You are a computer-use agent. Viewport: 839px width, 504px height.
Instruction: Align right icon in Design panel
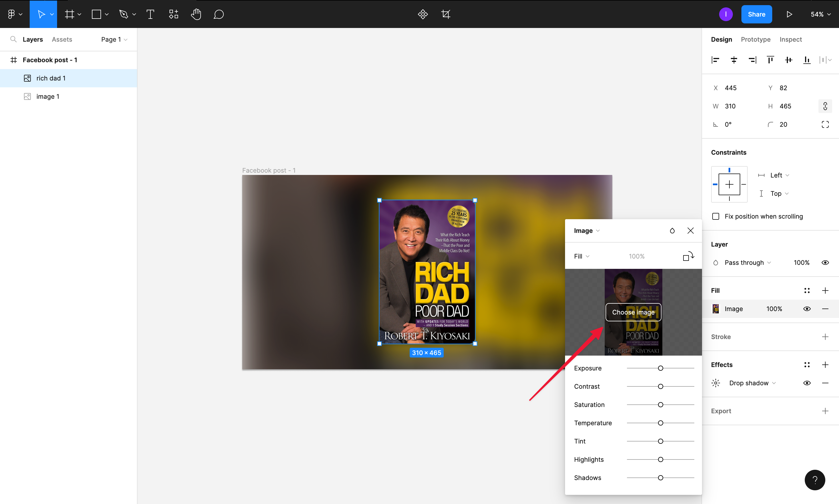[752, 60]
